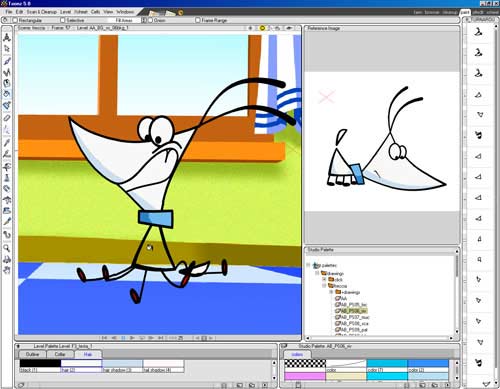This screenshot has height=389, width=500.
Task: Click the yellow circle viewer icon
Action: point(262,28)
